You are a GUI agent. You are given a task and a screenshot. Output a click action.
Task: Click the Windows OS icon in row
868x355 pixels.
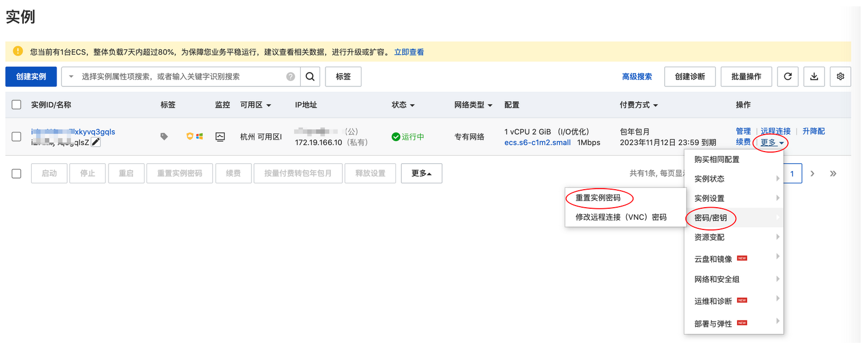(200, 136)
